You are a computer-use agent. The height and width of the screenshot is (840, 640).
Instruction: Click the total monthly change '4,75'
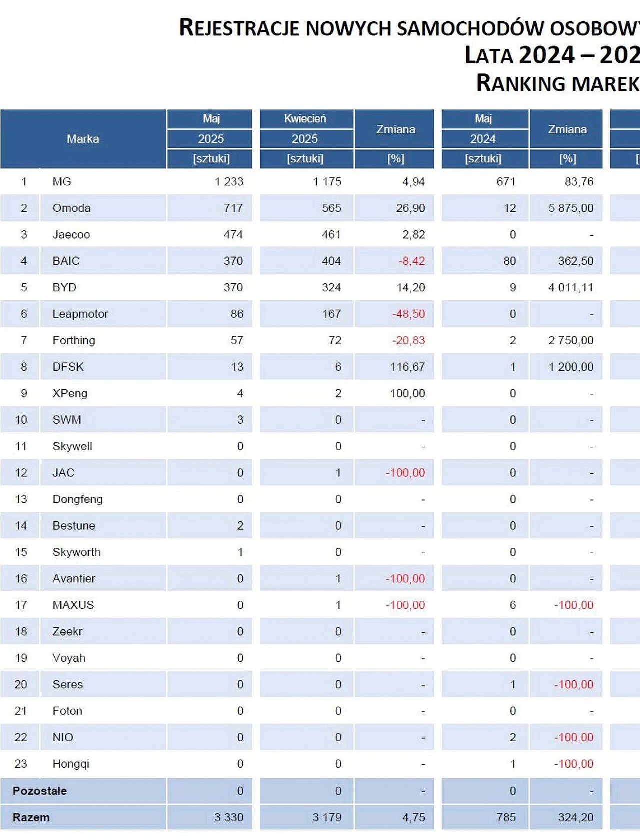(x=414, y=818)
